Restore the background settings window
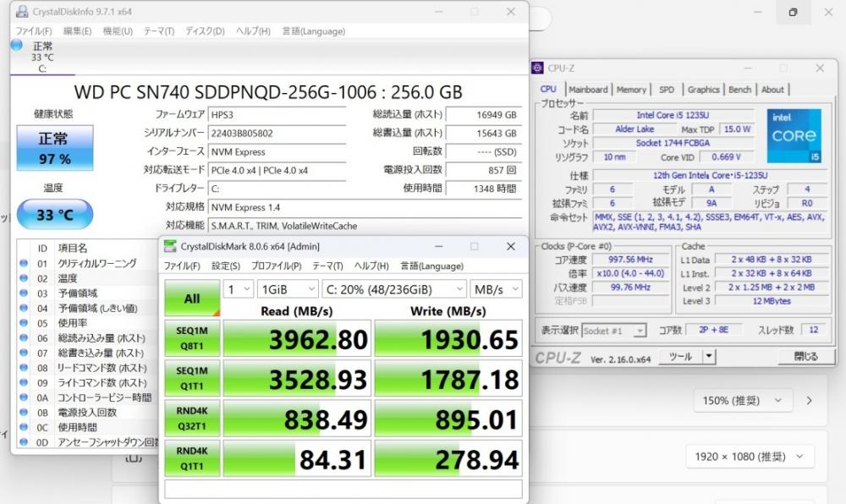Image resolution: width=846 pixels, height=504 pixels. (793, 13)
